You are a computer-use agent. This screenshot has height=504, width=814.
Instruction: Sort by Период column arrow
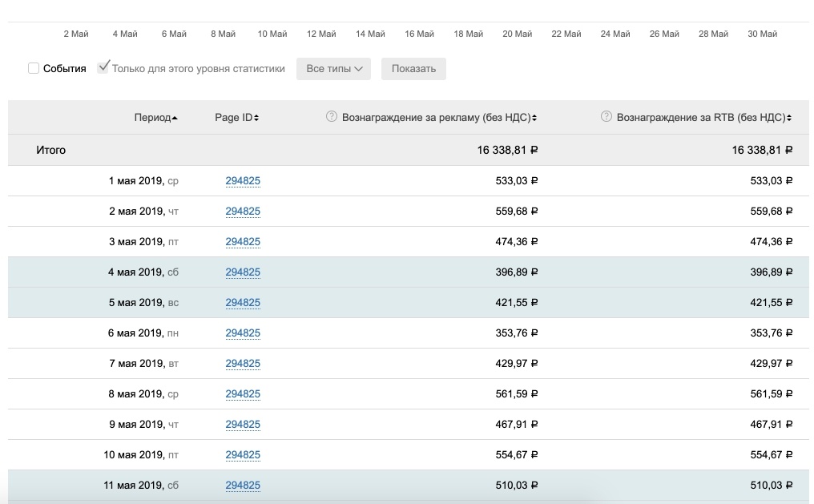point(175,118)
